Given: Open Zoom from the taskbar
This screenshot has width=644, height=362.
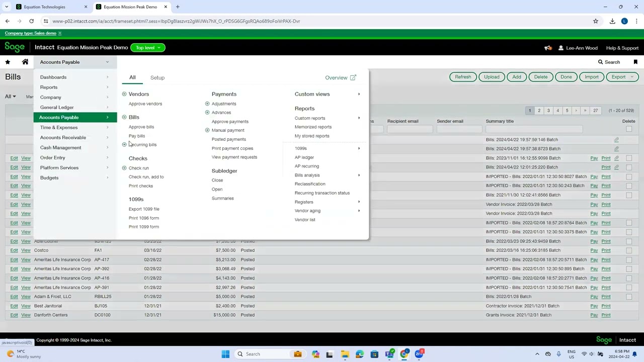Looking at the screenshot, I should pos(419,354).
